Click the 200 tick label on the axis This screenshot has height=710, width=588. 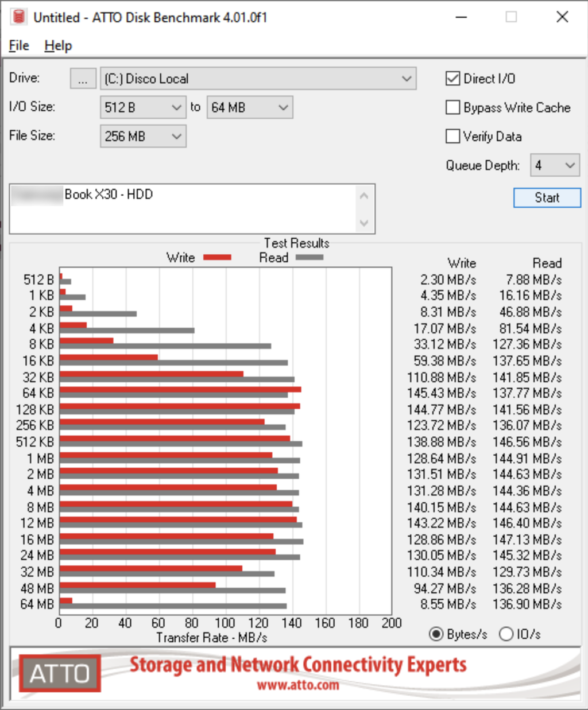coord(392,623)
